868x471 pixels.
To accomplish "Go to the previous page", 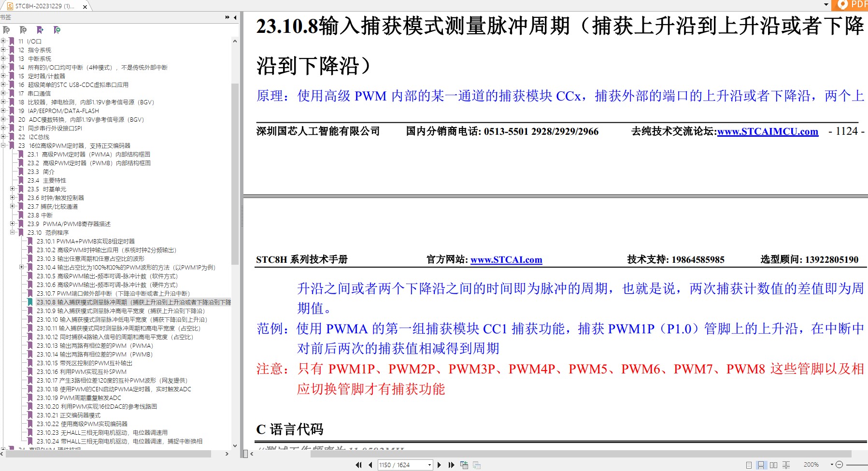I will point(370,465).
